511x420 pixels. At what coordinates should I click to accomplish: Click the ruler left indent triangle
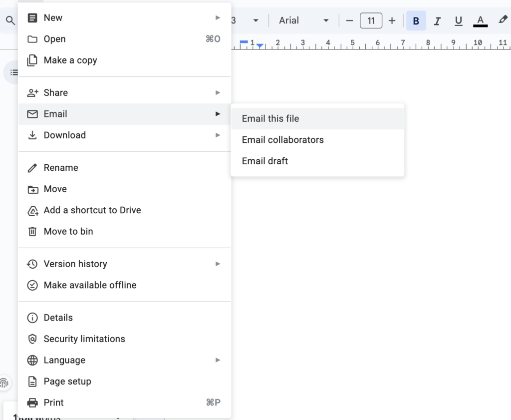[x=259, y=46]
